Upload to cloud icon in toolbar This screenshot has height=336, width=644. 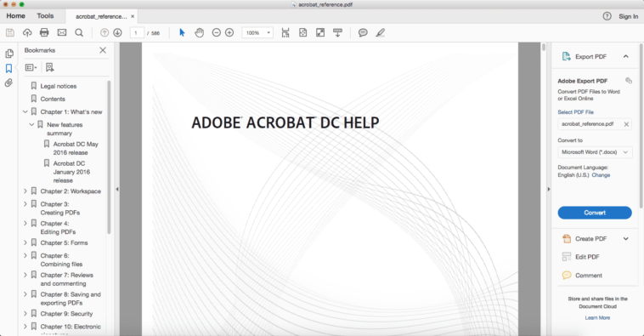[27, 32]
